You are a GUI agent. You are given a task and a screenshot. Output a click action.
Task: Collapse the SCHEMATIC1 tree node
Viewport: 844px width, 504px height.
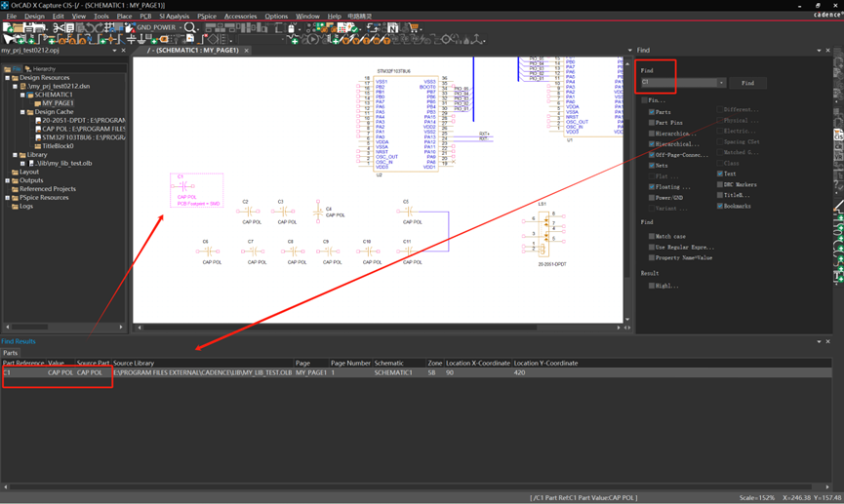tap(22, 95)
